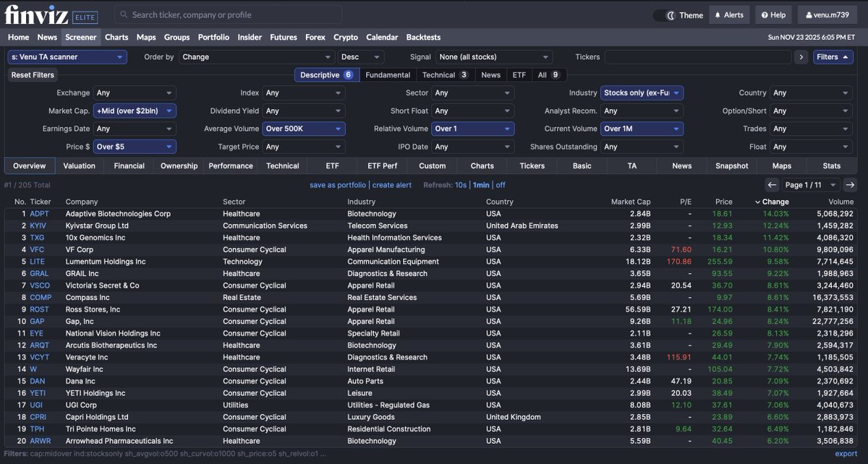
Task: Sort by the Volume column header
Action: [841, 202]
